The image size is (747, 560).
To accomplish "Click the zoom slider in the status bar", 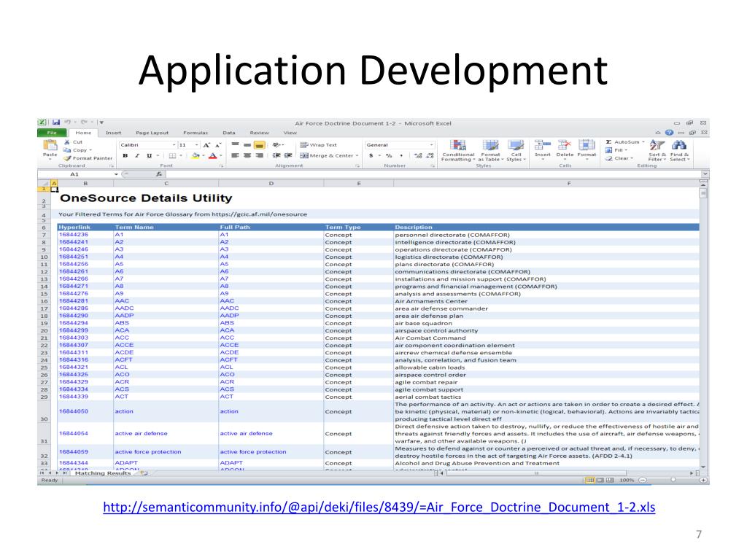I will 673,481.
